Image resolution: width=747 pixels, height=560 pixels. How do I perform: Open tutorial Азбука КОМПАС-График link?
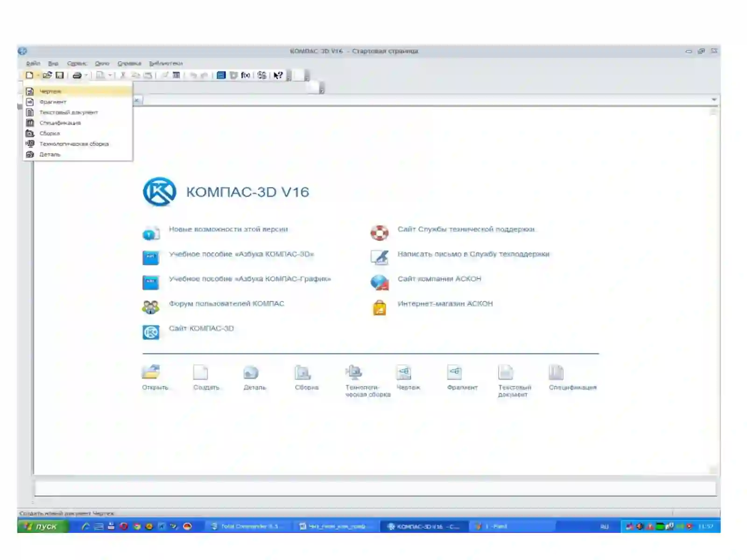(x=250, y=279)
